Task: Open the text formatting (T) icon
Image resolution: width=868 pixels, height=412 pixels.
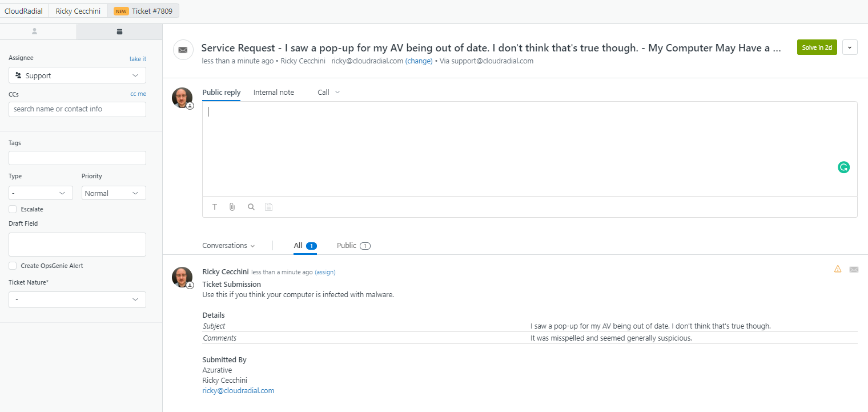Action: [215, 207]
